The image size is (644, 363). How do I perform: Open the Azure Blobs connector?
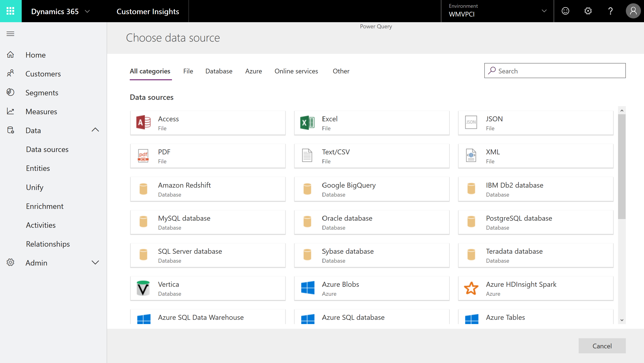point(372,288)
